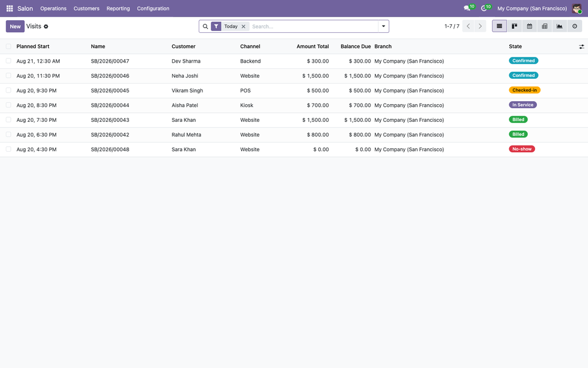Open optional columns settings icon
Image resolution: width=588 pixels, height=368 pixels.
pos(581,47)
